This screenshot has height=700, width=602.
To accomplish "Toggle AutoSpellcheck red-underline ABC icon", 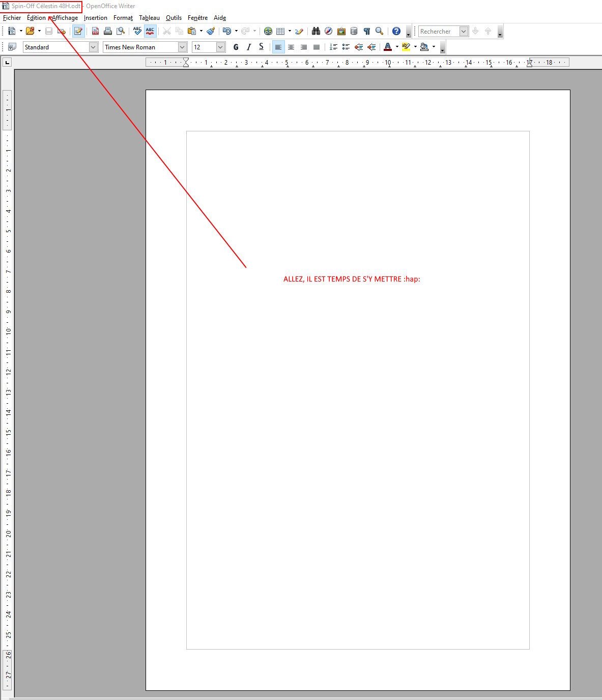I will coord(150,31).
